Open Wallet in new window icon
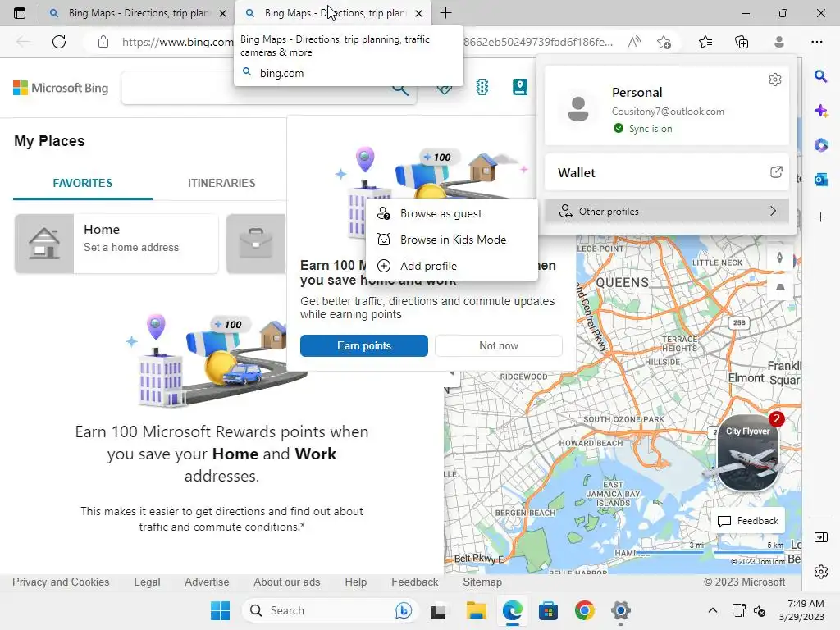Screen dimensions: 840x630 tap(776, 172)
